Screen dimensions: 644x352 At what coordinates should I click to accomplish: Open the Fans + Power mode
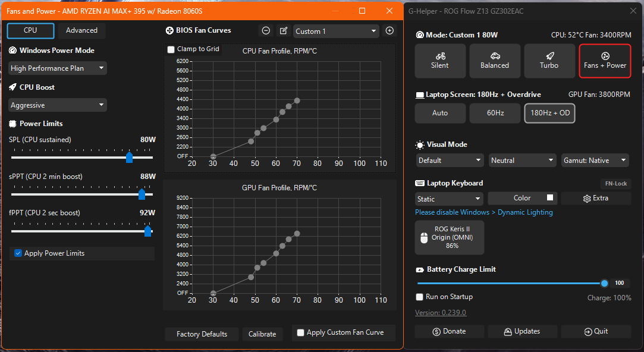(x=605, y=61)
